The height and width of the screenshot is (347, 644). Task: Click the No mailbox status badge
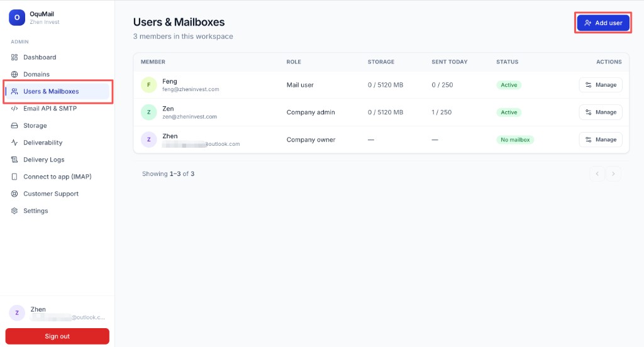tap(515, 140)
